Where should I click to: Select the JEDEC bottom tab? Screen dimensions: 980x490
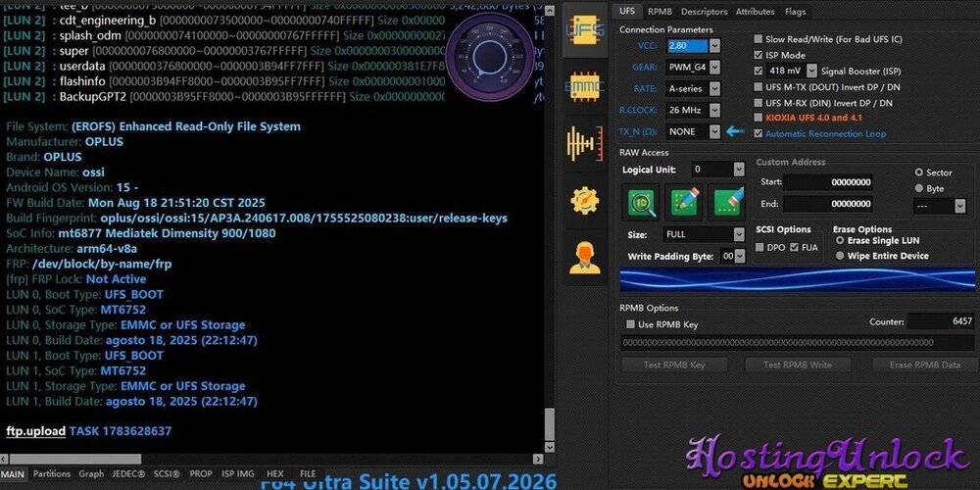coord(128,474)
